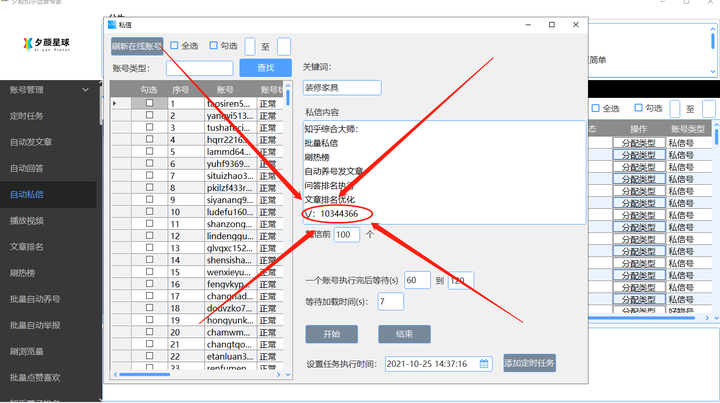This screenshot has height=403, width=720.
Task: Click the 私信 dialog title icon
Action: click(x=112, y=24)
